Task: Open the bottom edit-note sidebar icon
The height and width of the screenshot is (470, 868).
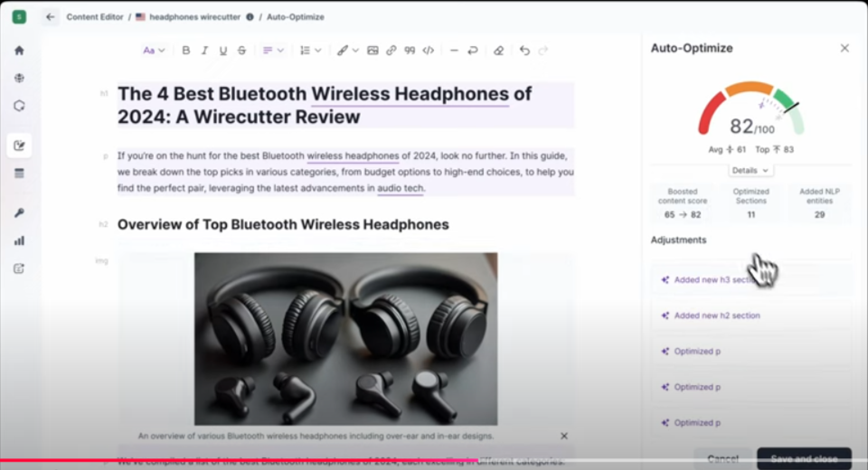Action: [x=19, y=268]
